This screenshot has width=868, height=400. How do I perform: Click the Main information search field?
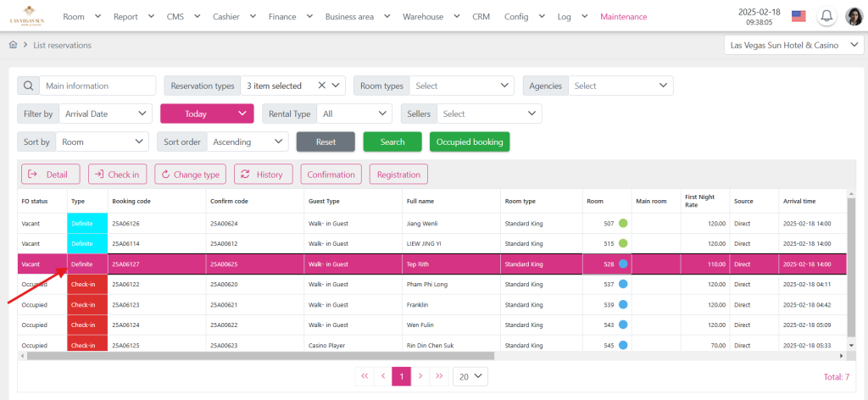pos(97,86)
